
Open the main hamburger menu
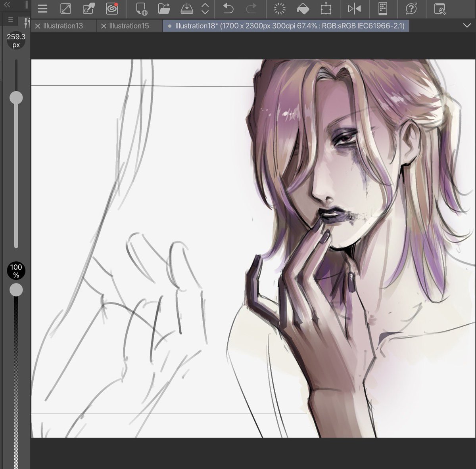point(42,8)
